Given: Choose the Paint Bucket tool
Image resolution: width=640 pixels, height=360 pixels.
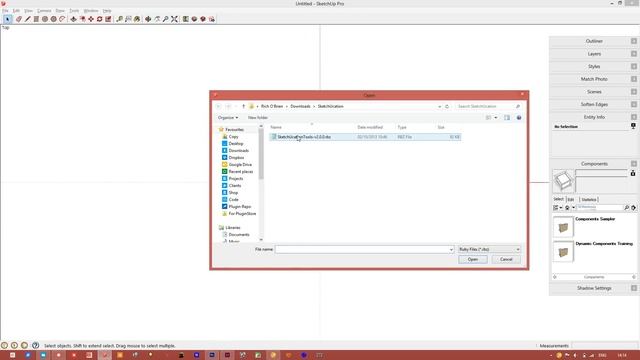Looking at the screenshot, I should point(137,19).
